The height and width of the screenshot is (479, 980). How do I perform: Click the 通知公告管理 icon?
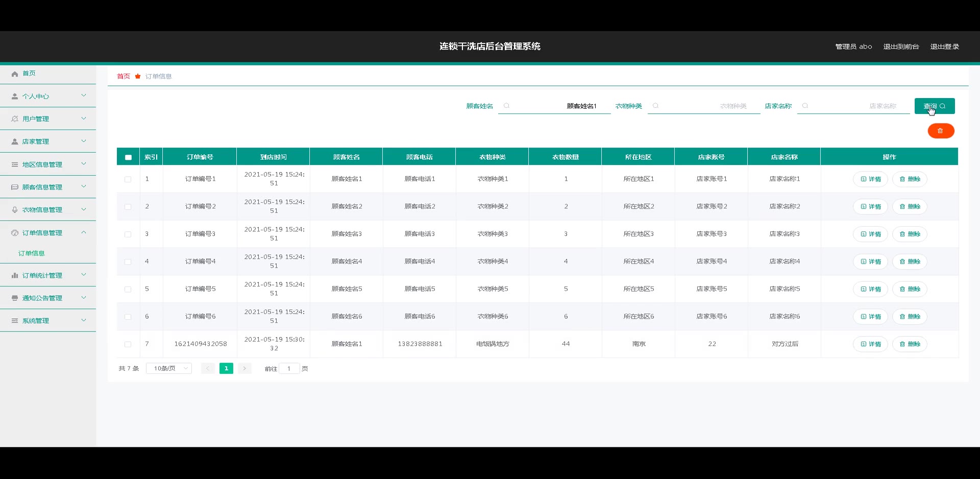pos(15,298)
